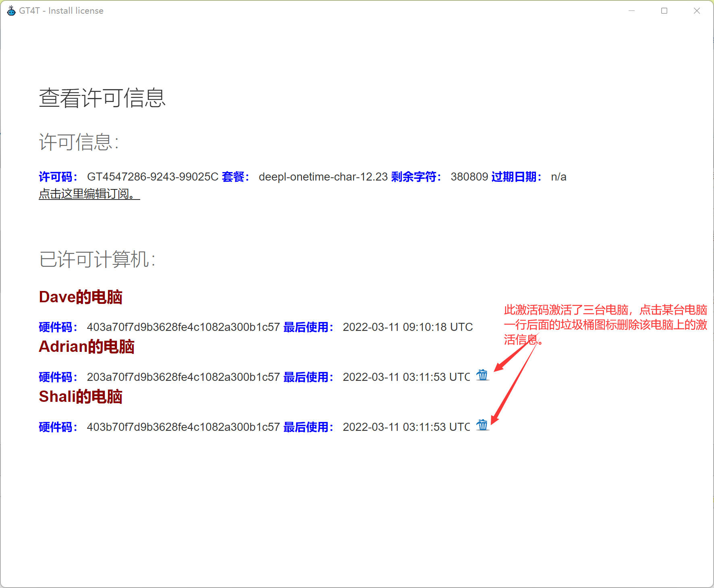Click the remaining characters value 380809

(469, 177)
